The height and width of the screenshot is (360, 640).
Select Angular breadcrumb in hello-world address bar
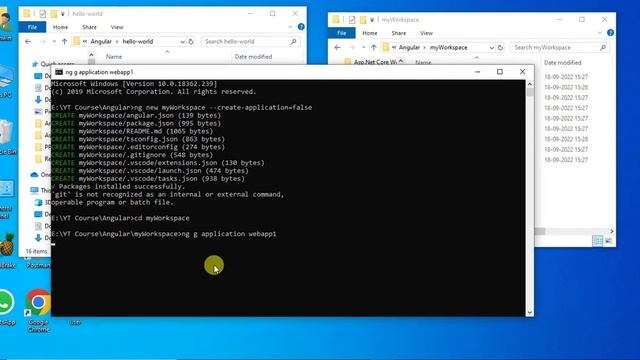pyautogui.click(x=101, y=41)
